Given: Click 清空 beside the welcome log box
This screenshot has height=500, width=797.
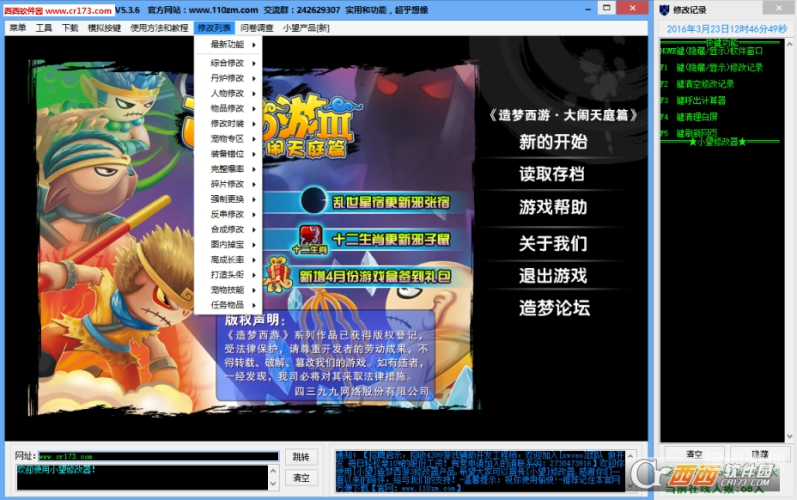Looking at the screenshot, I should 301,478.
